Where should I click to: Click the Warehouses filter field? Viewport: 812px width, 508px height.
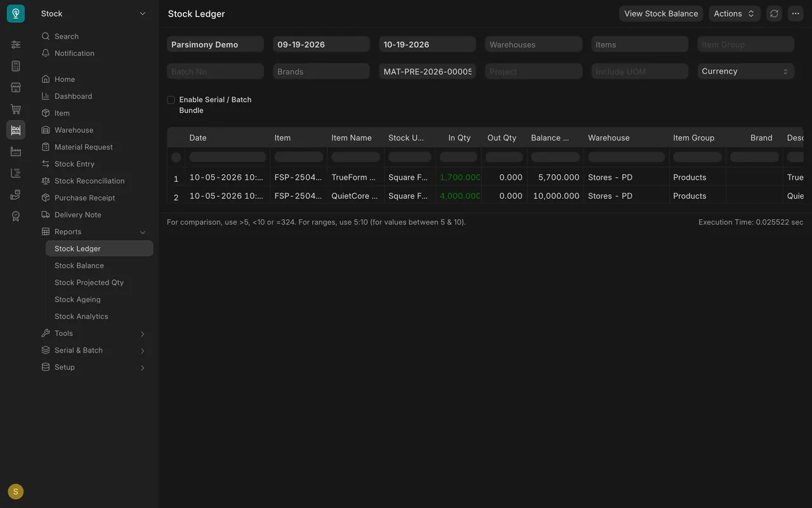coord(534,44)
